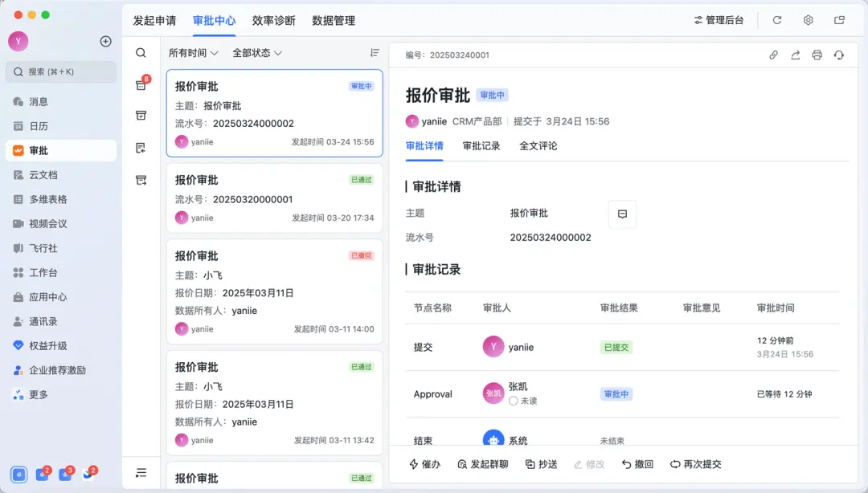Click the 已提交 result tag
Image resolution: width=868 pixels, height=493 pixels.
pos(616,348)
